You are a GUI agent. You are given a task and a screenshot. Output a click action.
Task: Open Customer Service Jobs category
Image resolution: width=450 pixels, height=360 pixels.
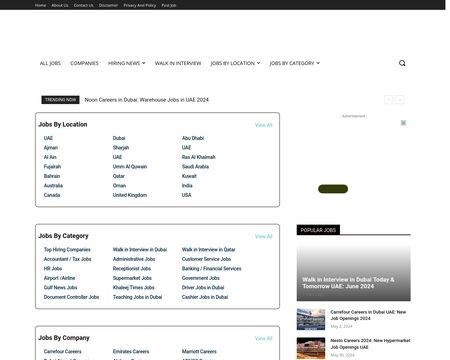[206, 259]
